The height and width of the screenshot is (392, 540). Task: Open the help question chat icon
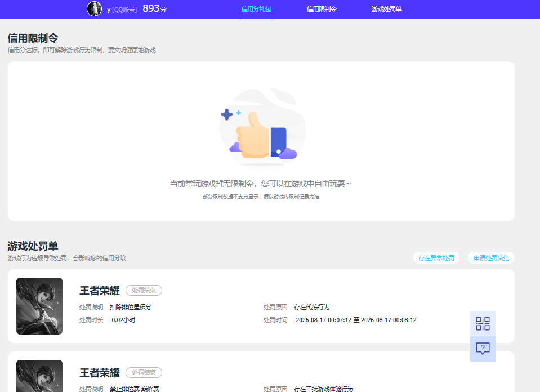coord(483,349)
